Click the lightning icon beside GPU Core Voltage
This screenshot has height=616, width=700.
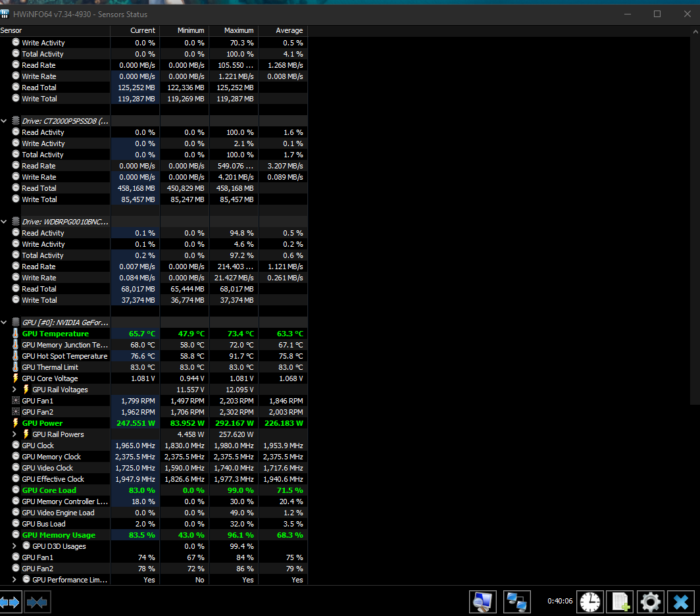pos(14,378)
